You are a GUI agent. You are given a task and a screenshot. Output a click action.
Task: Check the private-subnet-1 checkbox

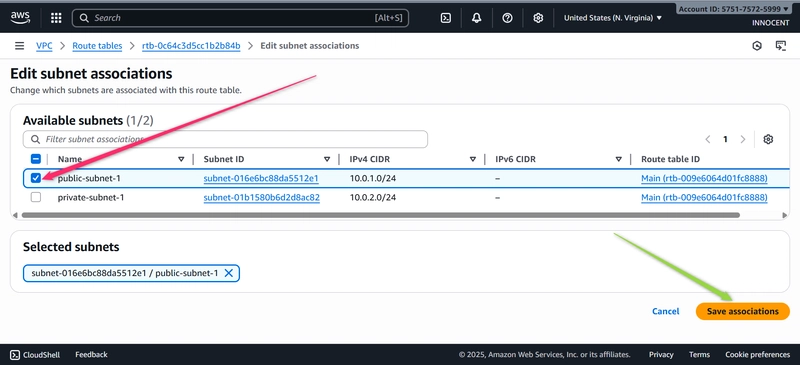tap(36, 197)
